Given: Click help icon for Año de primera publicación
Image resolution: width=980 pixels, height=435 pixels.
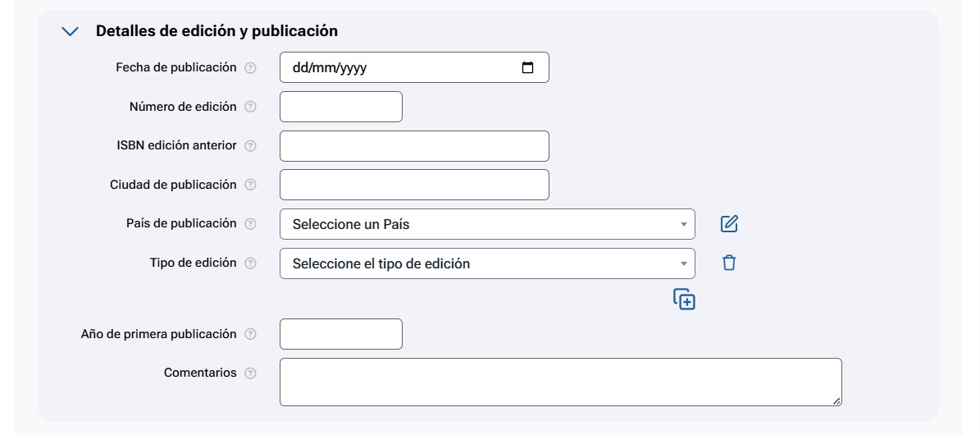Looking at the screenshot, I should click(251, 334).
